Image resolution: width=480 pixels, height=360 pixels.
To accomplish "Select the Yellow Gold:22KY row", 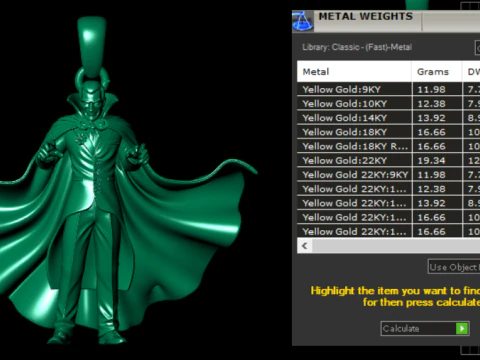I will (x=388, y=161).
